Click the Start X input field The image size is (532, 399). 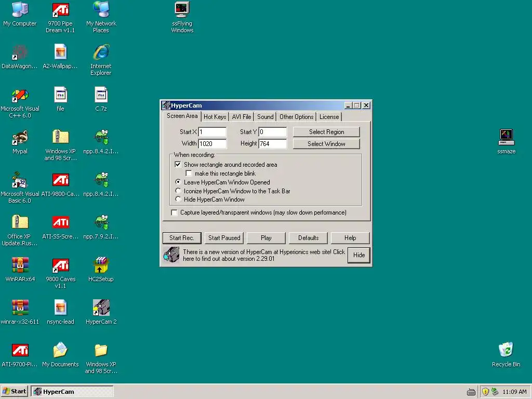pyautogui.click(x=212, y=132)
